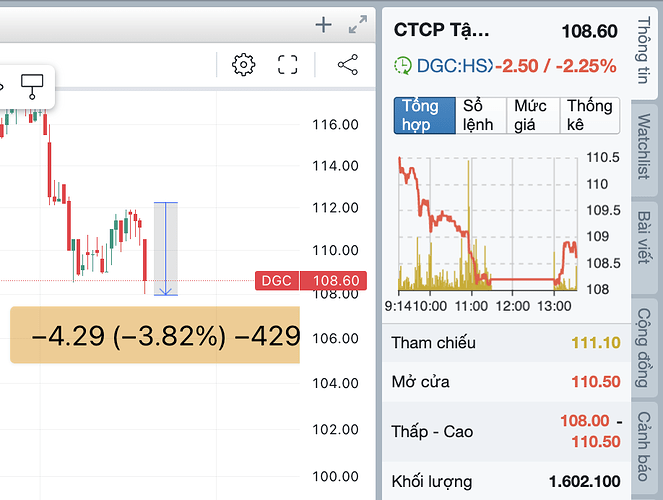The height and width of the screenshot is (500, 663).
Task: Click the intraday mini price chart
Action: tap(487, 225)
